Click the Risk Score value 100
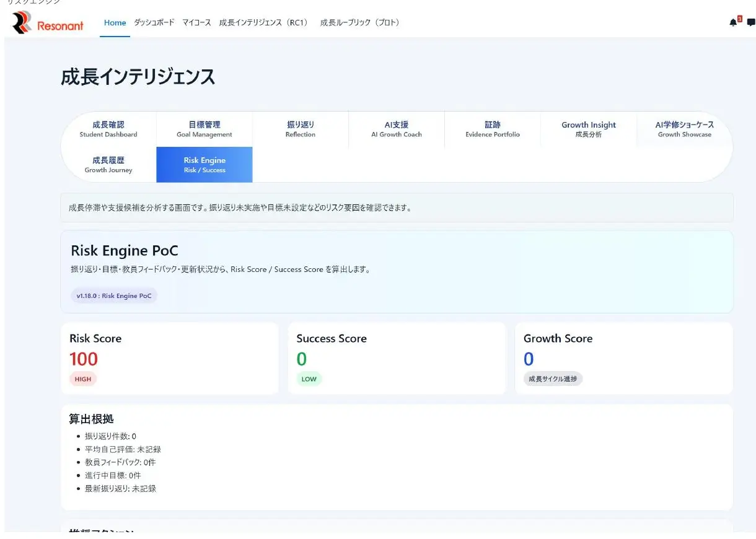Screen dimensions: 756x539 pos(84,359)
